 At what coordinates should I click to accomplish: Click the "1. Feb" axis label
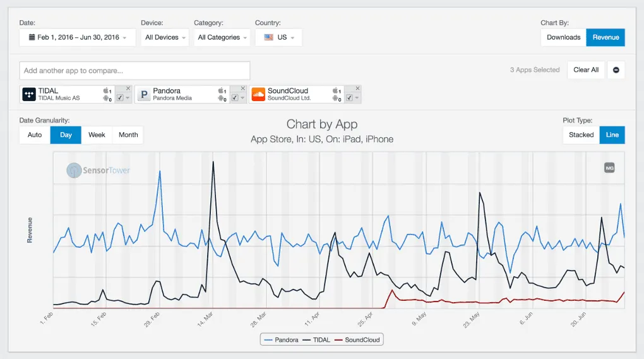coord(47,319)
